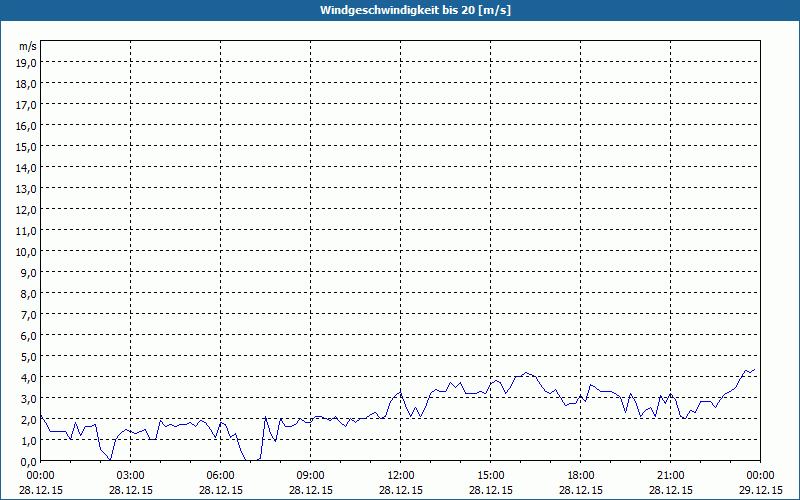
Task: Select the 19,0 y-axis label
Action: coord(28,63)
